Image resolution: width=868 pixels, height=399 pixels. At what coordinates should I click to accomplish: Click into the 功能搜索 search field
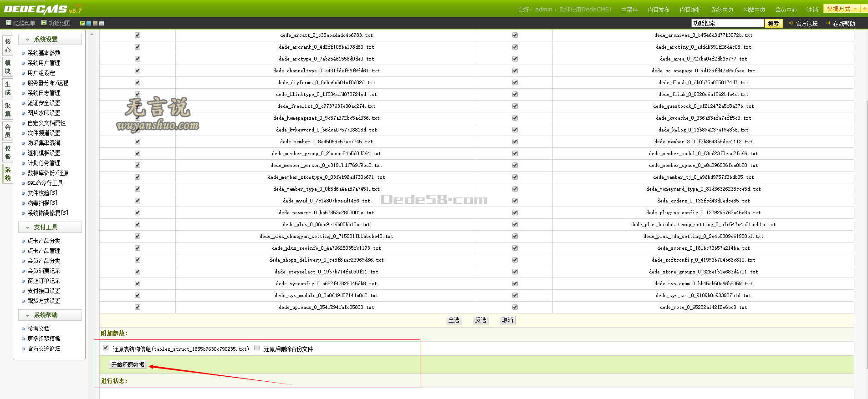pos(727,23)
